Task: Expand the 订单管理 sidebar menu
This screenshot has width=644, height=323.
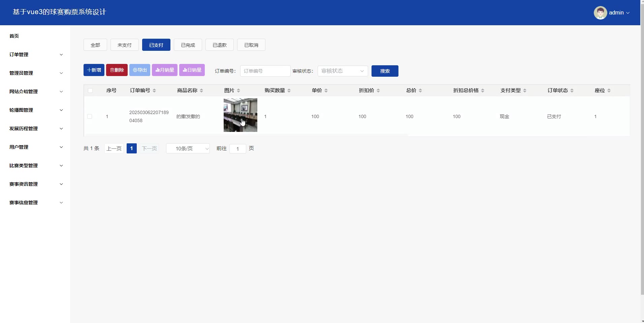Action: pos(35,55)
